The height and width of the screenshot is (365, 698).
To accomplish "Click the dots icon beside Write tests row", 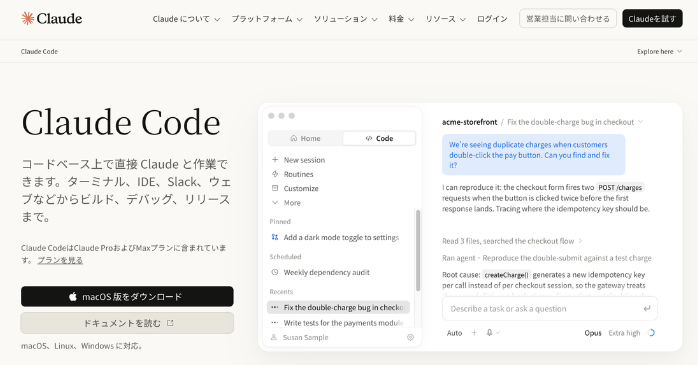I will tap(275, 323).
